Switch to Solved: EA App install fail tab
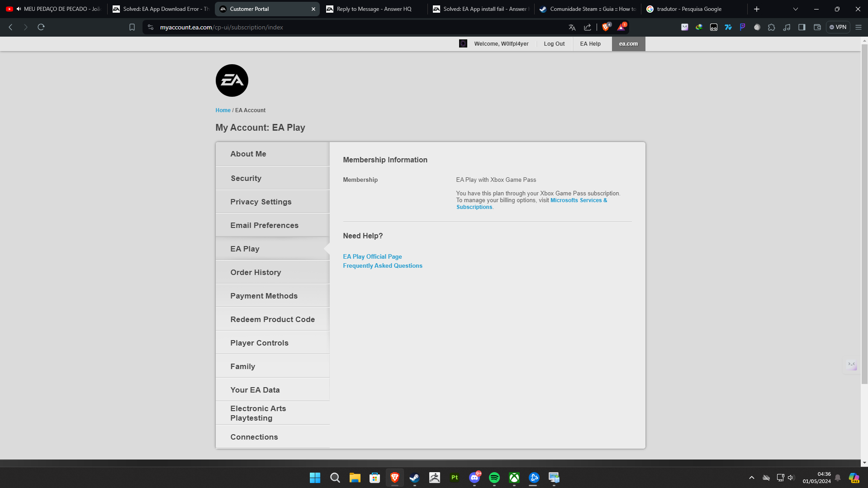868x488 pixels. [x=481, y=9]
